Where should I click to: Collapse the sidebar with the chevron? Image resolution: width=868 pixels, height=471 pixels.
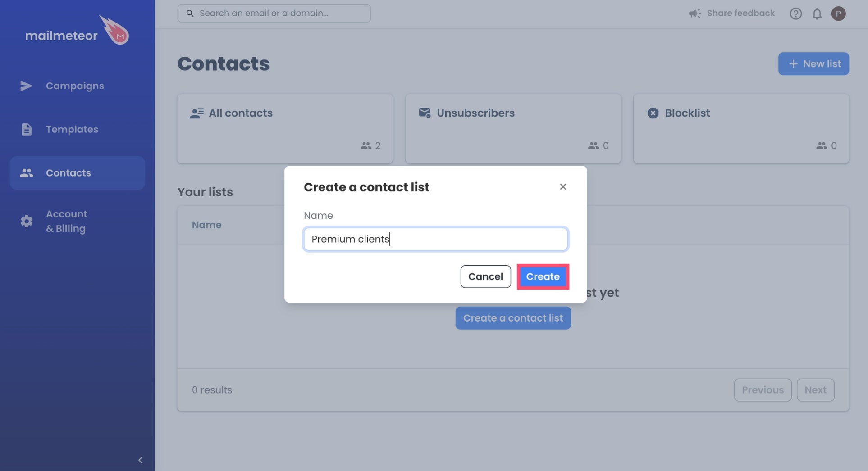tap(140, 460)
